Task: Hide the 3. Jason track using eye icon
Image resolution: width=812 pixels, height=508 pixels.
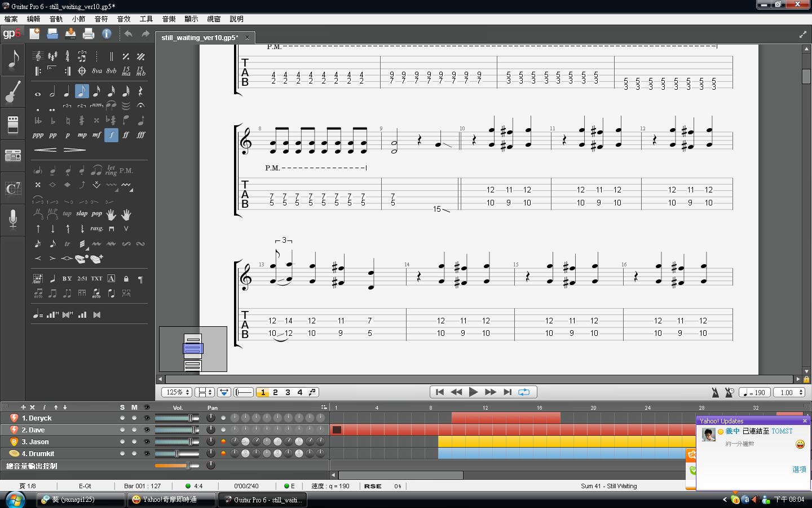Action: 147,442
